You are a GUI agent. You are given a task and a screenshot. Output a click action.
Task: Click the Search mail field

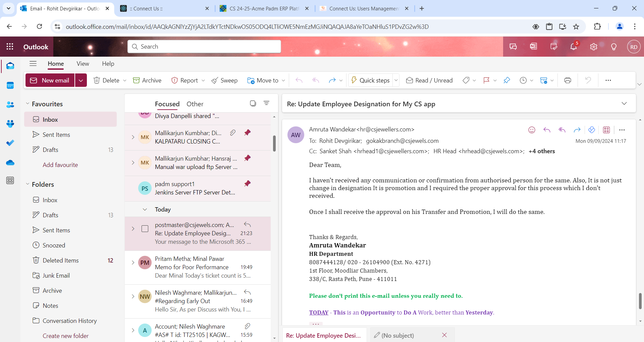click(x=204, y=47)
